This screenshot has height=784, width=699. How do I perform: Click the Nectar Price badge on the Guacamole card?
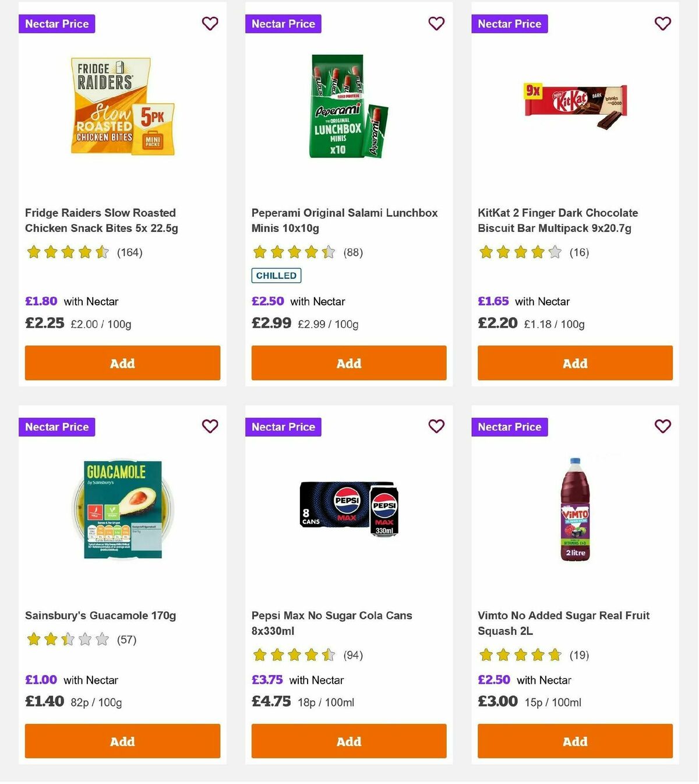click(57, 427)
